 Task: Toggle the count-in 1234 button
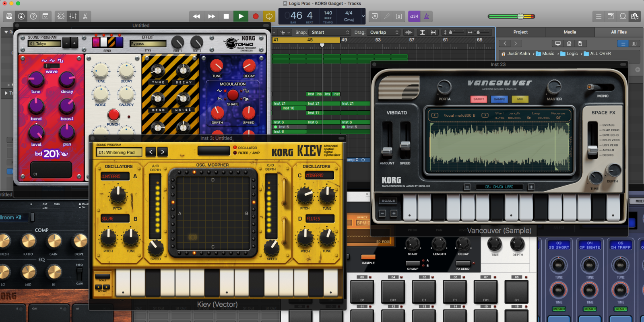pyautogui.click(x=414, y=17)
